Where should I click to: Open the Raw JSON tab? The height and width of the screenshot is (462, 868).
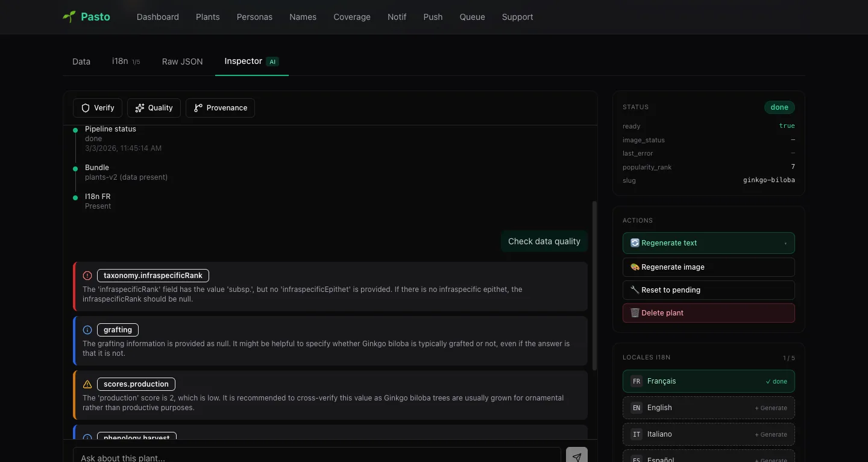[x=183, y=62]
